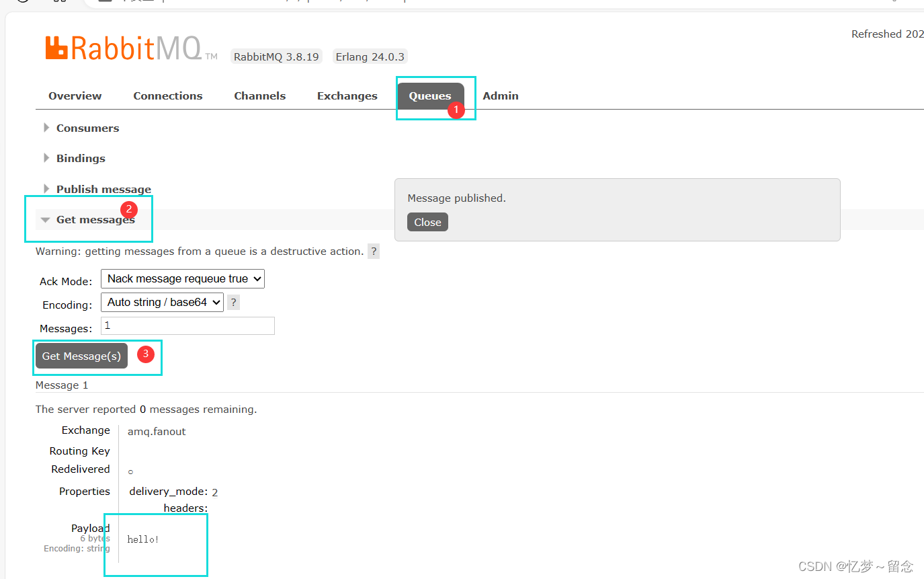
Task: Click the Get Message(s) button
Action: [x=81, y=356]
